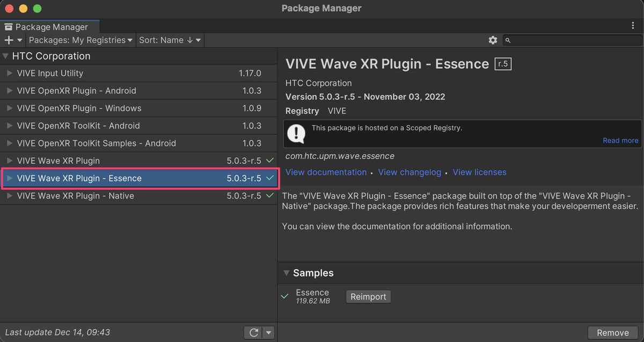The image size is (644, 342).
Task: Select VIVE OpenXR Plugin - Windows package
Action: click(x=79, y=108)
